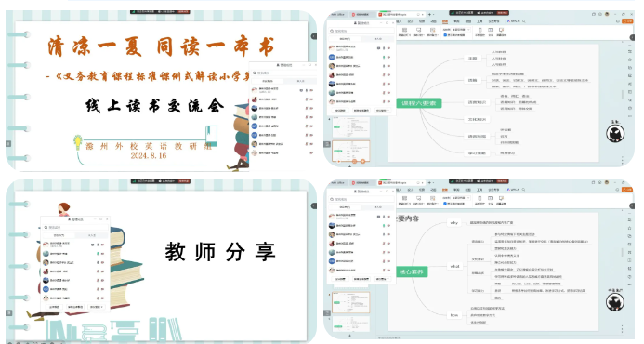Expand the arrow dropdown button under the 课程六要素 member list
Viewport: 644px width, 344px height.
[382, 111]
